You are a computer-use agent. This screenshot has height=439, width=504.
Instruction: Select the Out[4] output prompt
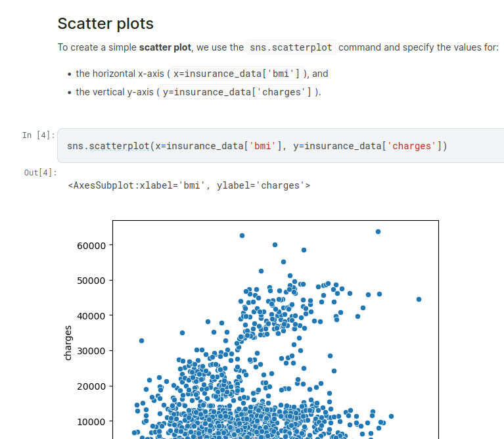click(x=40, y=173)
